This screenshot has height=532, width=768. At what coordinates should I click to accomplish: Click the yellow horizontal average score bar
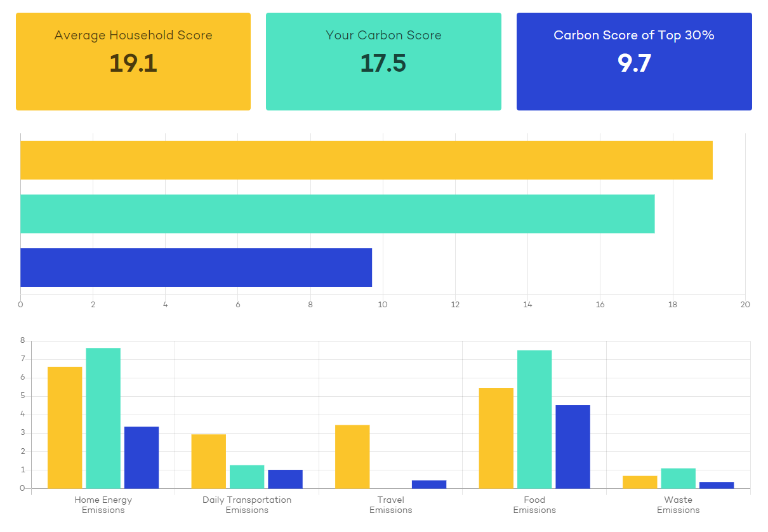point(366,160)
